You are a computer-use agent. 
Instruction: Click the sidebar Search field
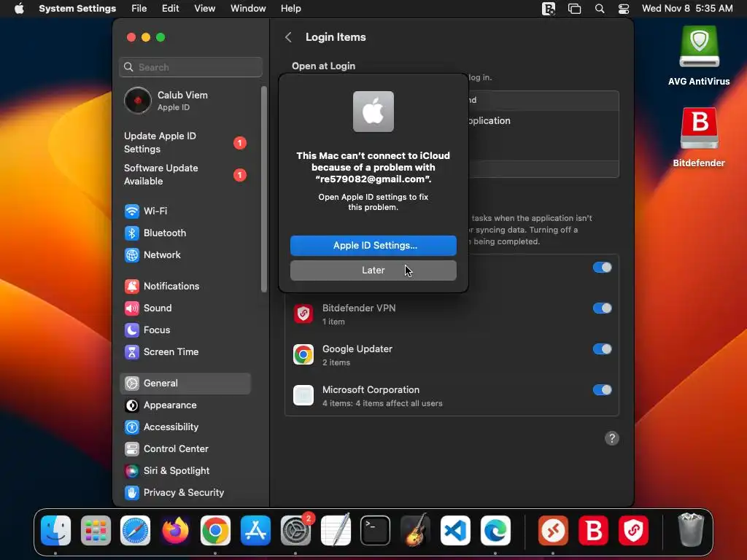(190, 67)
